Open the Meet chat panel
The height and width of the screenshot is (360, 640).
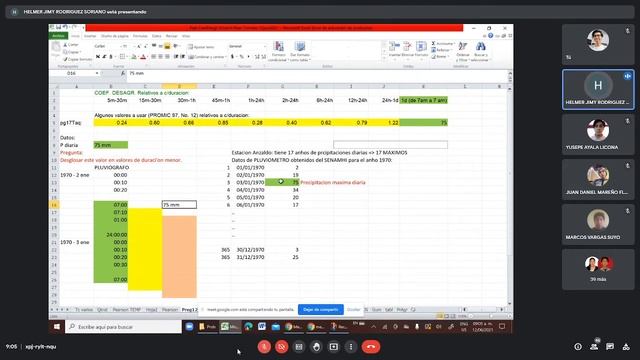pyautogui.click(x=610, y=347)
